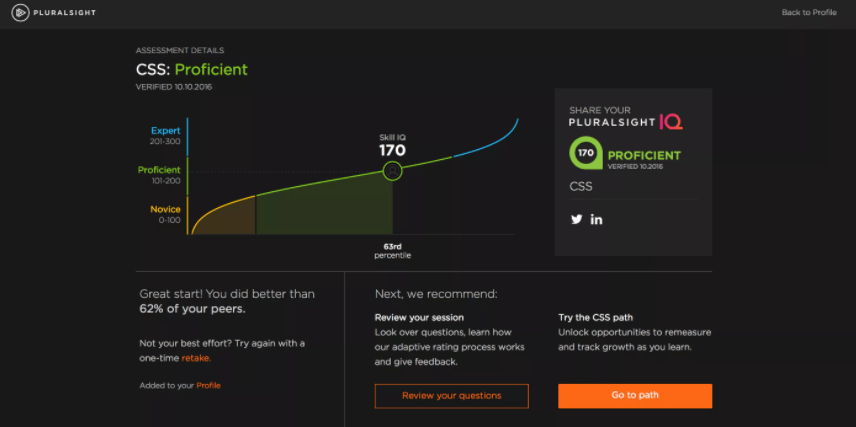
Task: Click the green 170 badge circle
Action: pos(585,154)
